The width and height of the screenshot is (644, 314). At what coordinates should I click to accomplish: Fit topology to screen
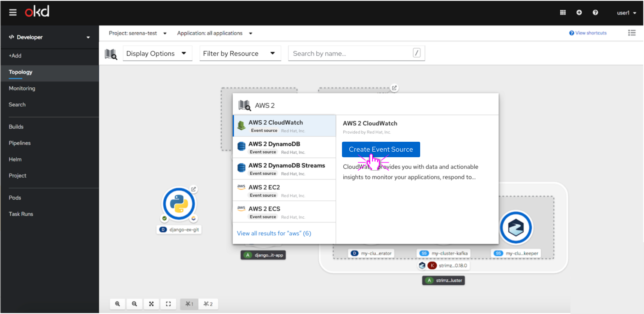pos(151,304)
